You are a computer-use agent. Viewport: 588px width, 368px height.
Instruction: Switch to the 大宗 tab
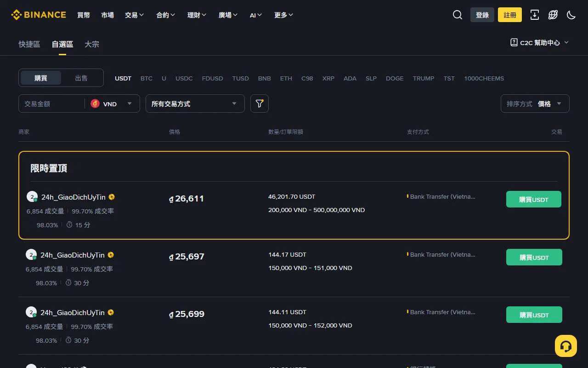pos(92,44)
